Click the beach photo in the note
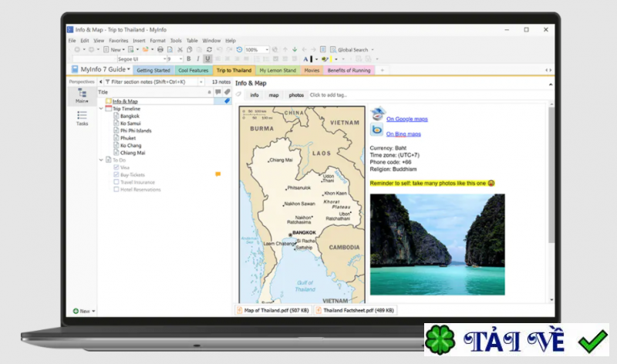This screenshot has height=364, width=617. pyautogui.click(x=437, y=244)
